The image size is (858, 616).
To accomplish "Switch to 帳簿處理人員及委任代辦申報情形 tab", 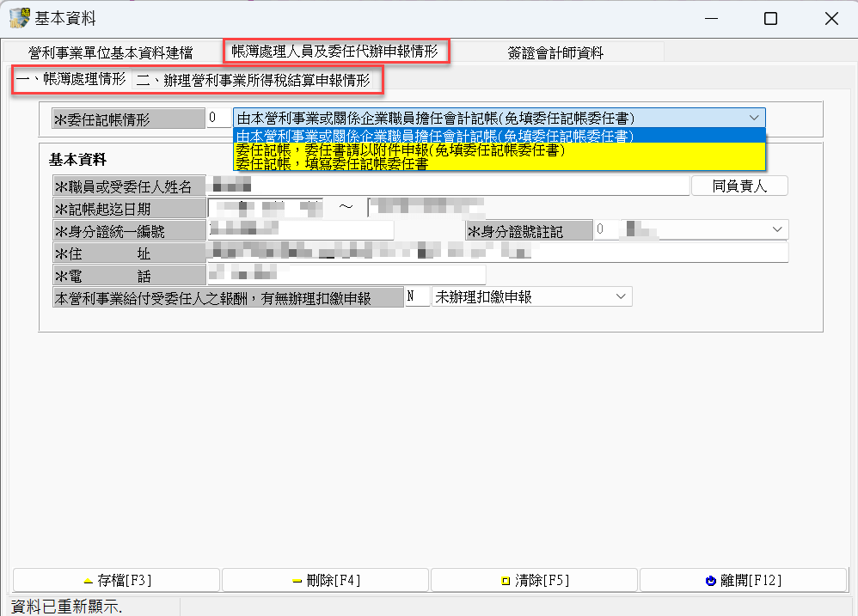I will (x=335, y=52).
